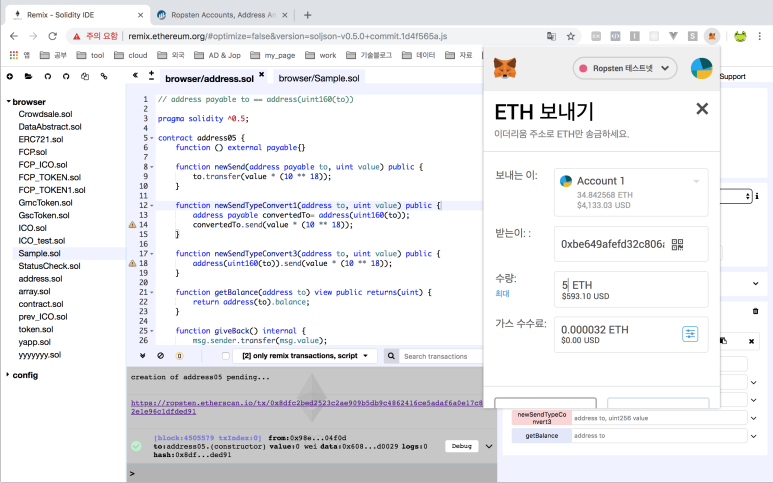Bookmark this page with the star icon
This screenshot has height=483, width=773.
point(571,36)
